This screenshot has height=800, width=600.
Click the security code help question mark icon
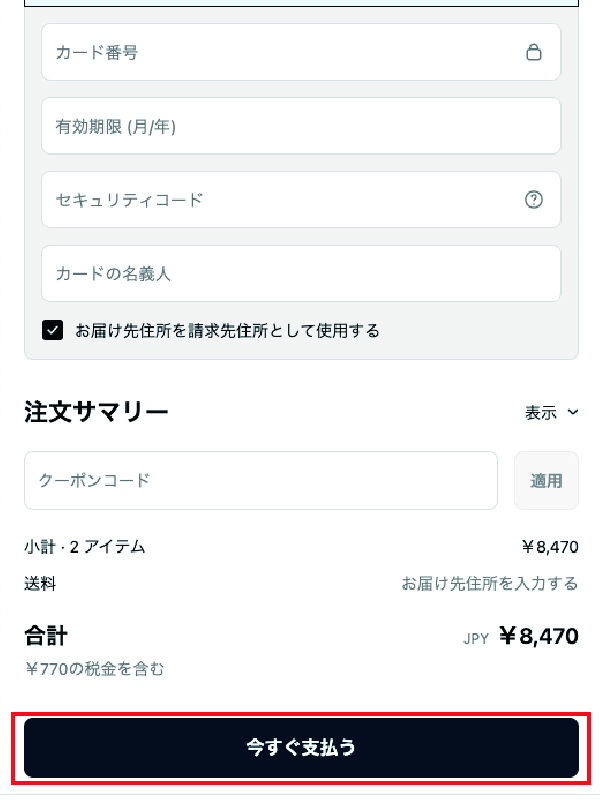[534, 200]
